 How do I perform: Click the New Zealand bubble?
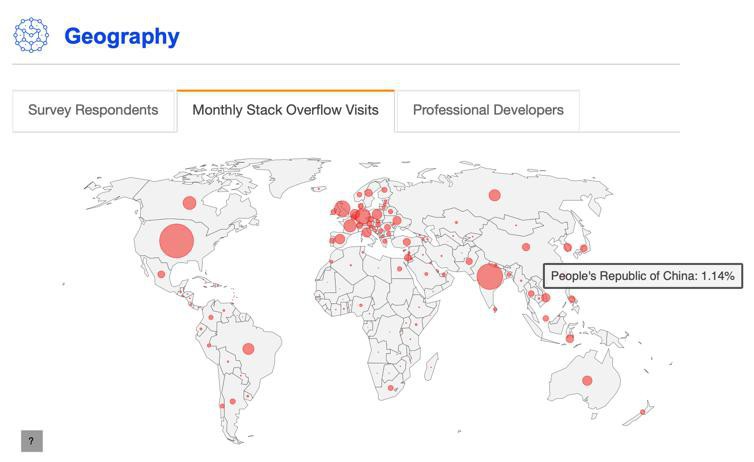643,412
